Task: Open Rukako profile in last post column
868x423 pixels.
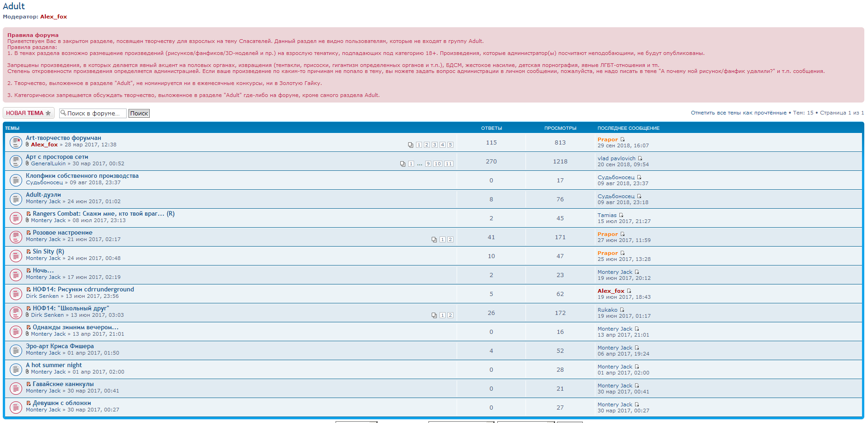Action: pos(607,310)
